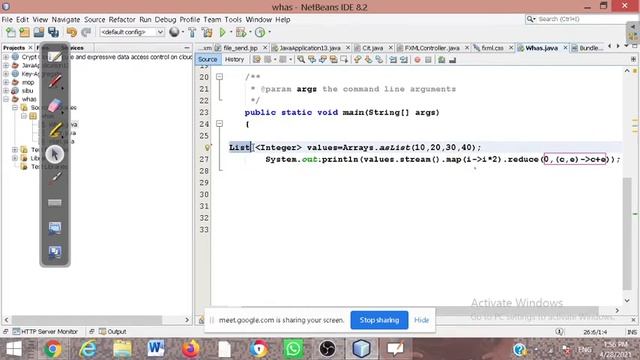Open WhatsApp from the taskbar
The width and height of the screenshot is (640, 360).
[x=293, y=349]
